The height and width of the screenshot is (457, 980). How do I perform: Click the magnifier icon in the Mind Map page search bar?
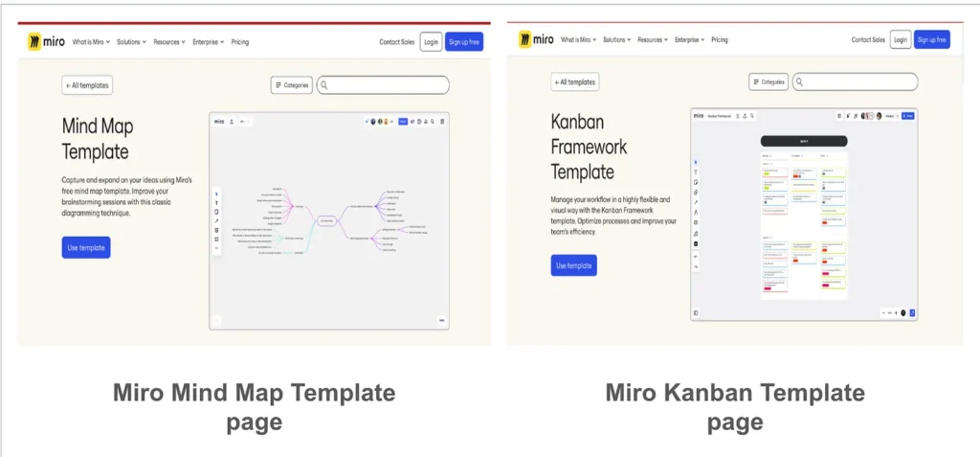[x=325, y=85]
